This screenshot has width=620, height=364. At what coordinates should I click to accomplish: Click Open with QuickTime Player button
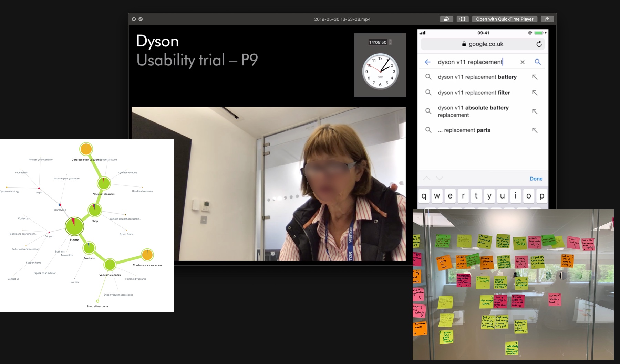pyautogui.click(x=505, y=19)
